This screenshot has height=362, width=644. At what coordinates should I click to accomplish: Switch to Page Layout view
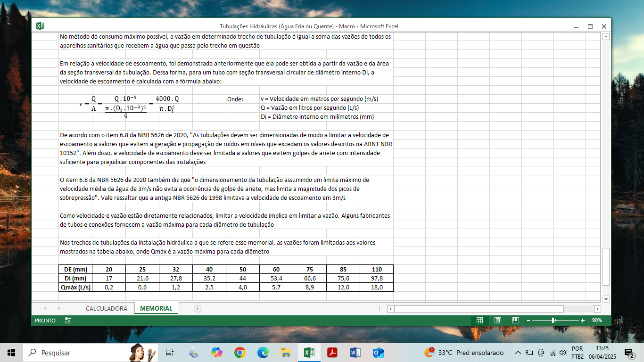(x=498, y=321)
